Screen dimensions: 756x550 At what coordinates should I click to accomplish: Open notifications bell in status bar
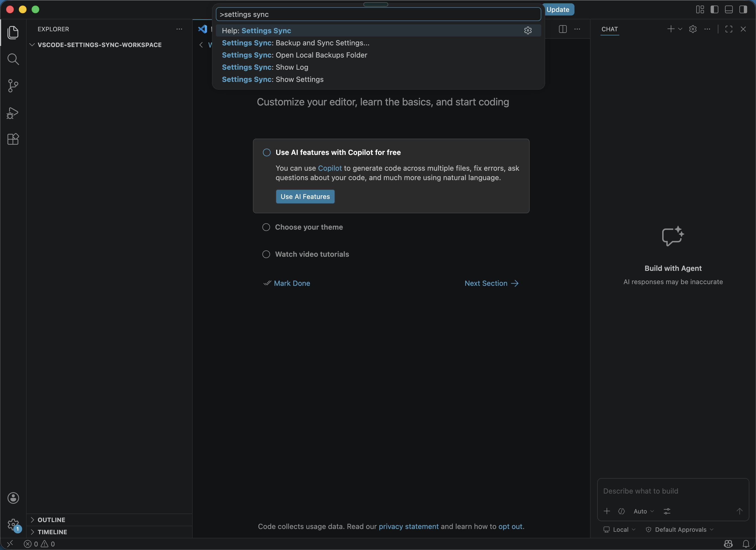tap(746, 544)
